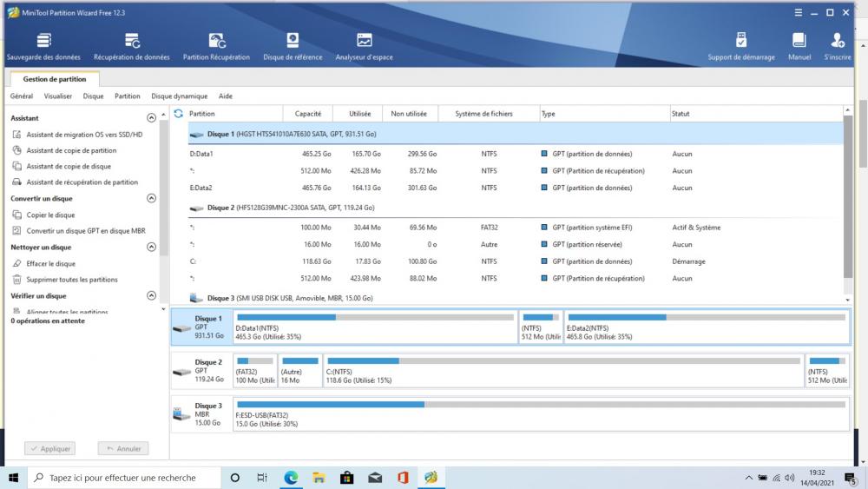Launch Analyseur d'espace tool
This screenshot has width=868, height=489.
tap(365, 47)
